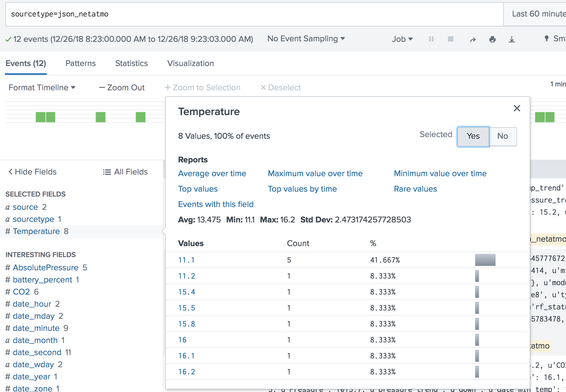Stop the search job
This screenshot has height=392, width=566.
pyautogui.click(x=451, y=39)
